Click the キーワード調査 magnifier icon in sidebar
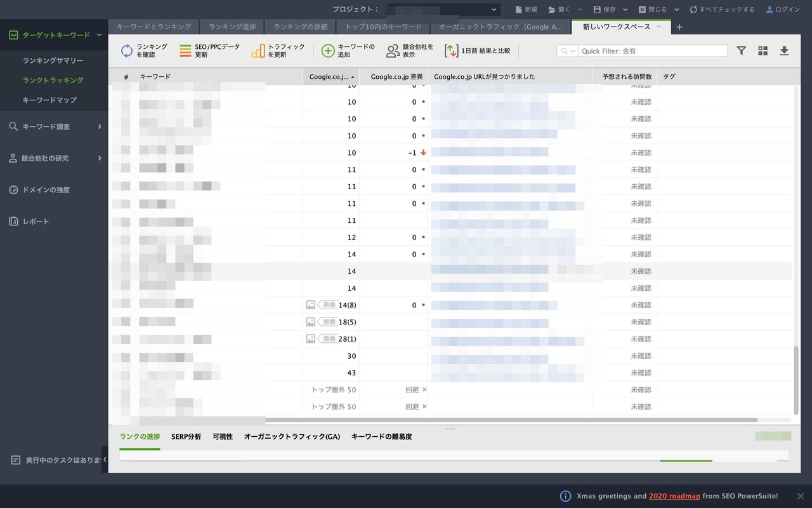The height and width of the screenshot is (508, 812). pyautogui.click(x=13, y=126)
